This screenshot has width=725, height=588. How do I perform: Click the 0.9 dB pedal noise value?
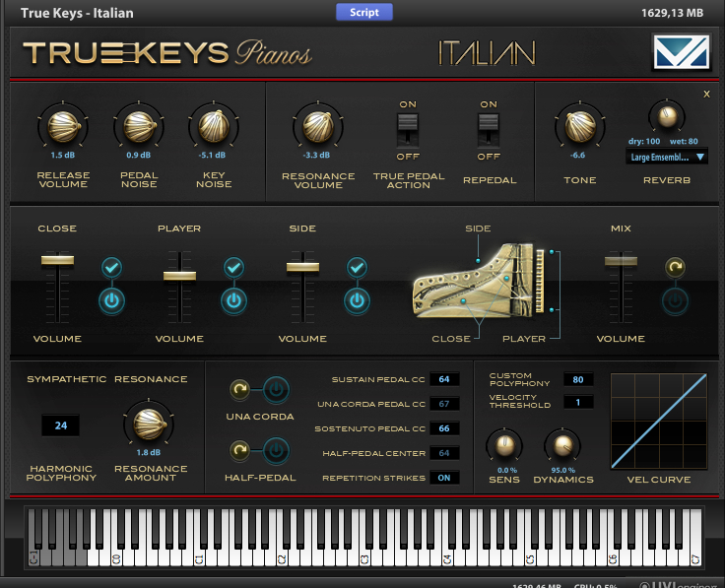pos(139,155)
